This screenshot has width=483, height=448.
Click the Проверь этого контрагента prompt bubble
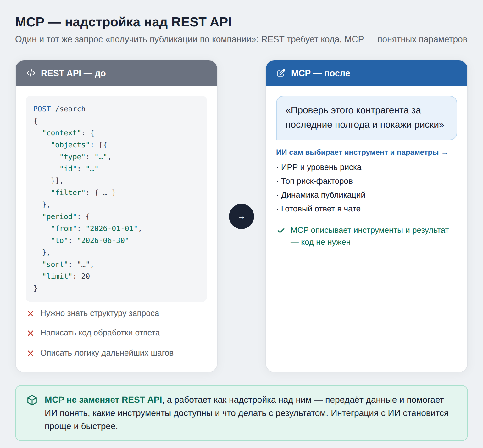click(x=367, y=118)
